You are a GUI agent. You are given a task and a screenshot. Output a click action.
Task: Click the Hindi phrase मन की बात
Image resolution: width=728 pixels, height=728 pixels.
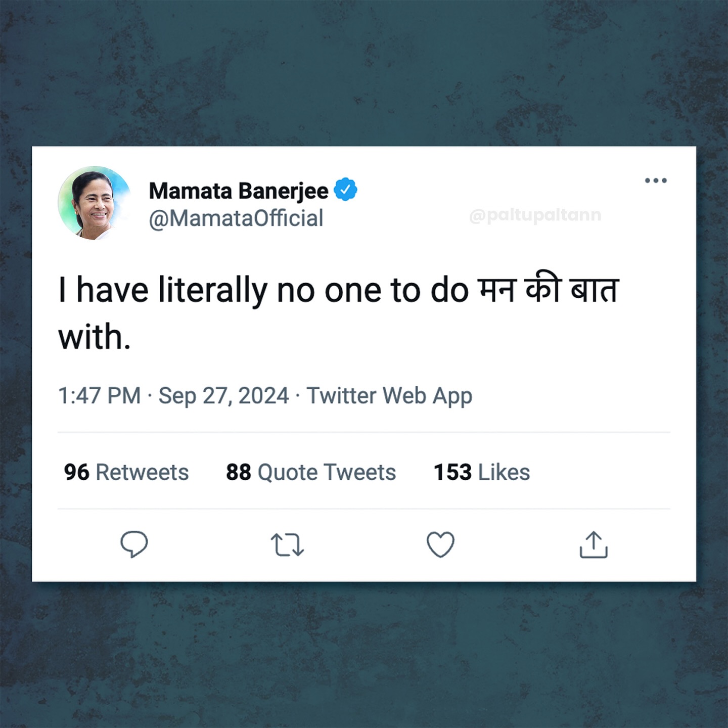coord(548,290)
